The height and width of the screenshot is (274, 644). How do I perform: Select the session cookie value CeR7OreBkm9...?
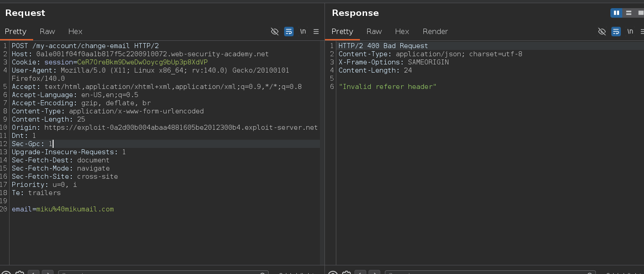143,62
